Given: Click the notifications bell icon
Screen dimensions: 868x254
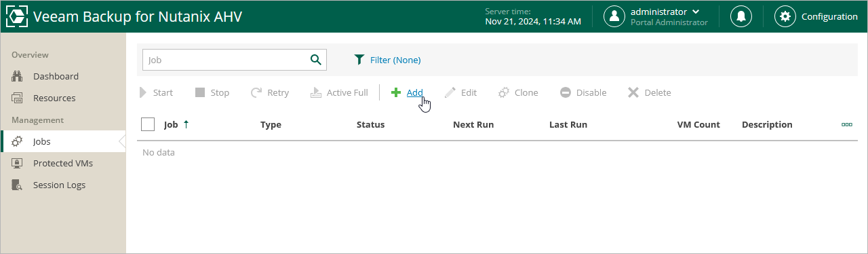Looking at the screenshot, I should coord(741,16).
